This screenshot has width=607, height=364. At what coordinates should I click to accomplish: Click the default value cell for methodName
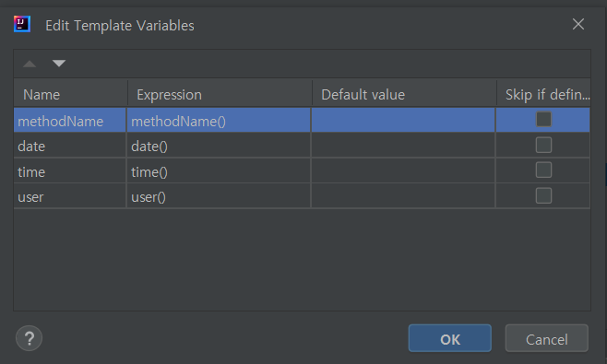[x=403, y=121]
